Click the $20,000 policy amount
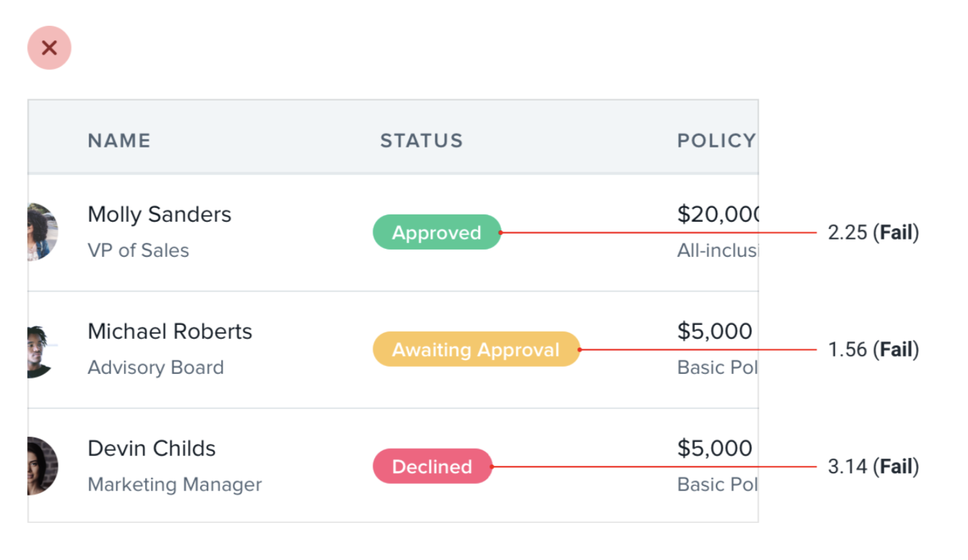The height and width of the screenshot is (560, 968). 717,214
